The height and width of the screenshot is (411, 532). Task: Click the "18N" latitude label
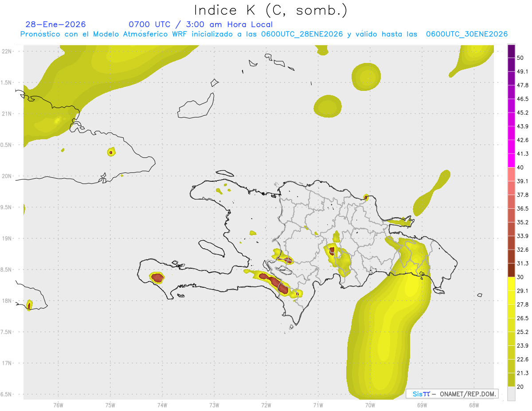pyautogui.click(x=7, y=301)
